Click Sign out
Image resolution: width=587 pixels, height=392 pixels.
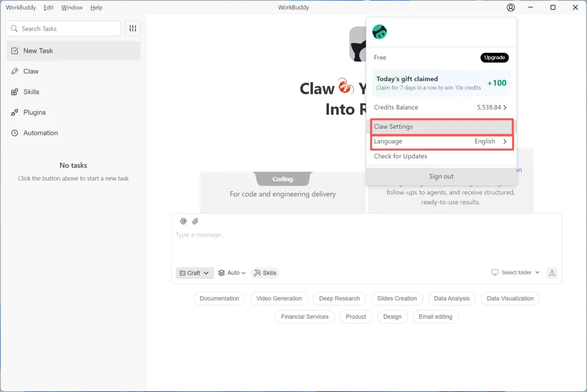(441, 176)
